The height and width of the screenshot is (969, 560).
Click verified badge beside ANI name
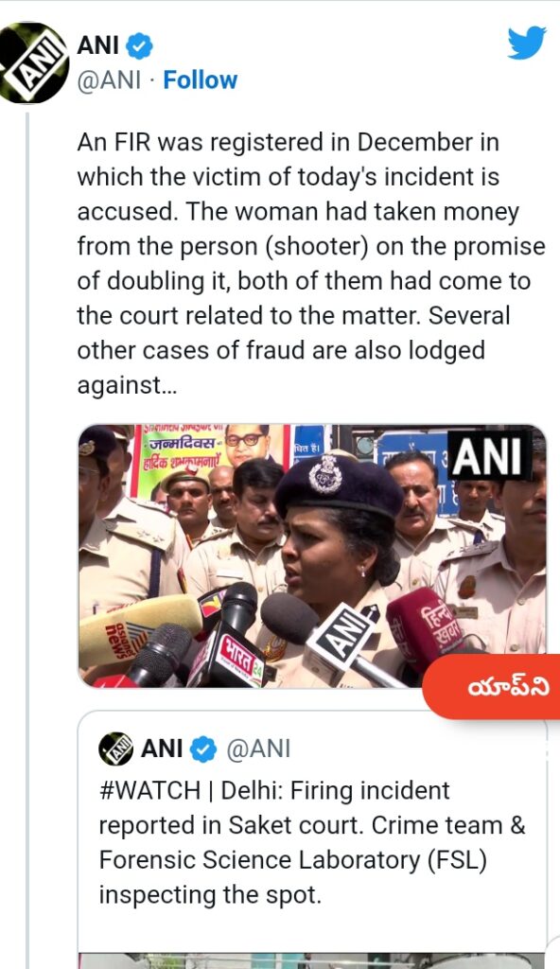coord(140,46)
